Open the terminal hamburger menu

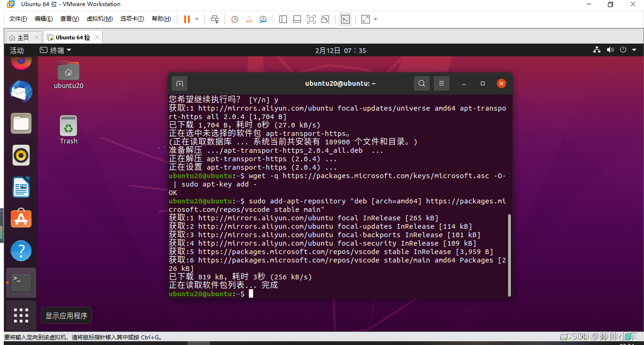coord(442,83)
